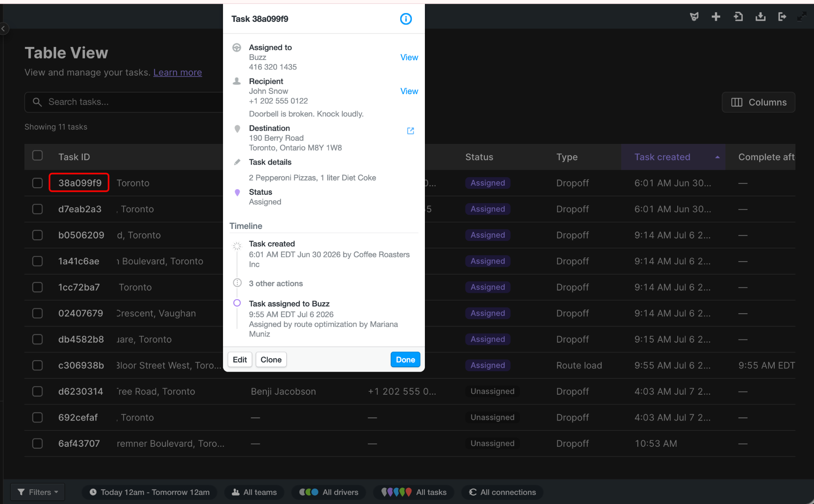Expand the 3 other actions timeline marker

coord(237,283)
